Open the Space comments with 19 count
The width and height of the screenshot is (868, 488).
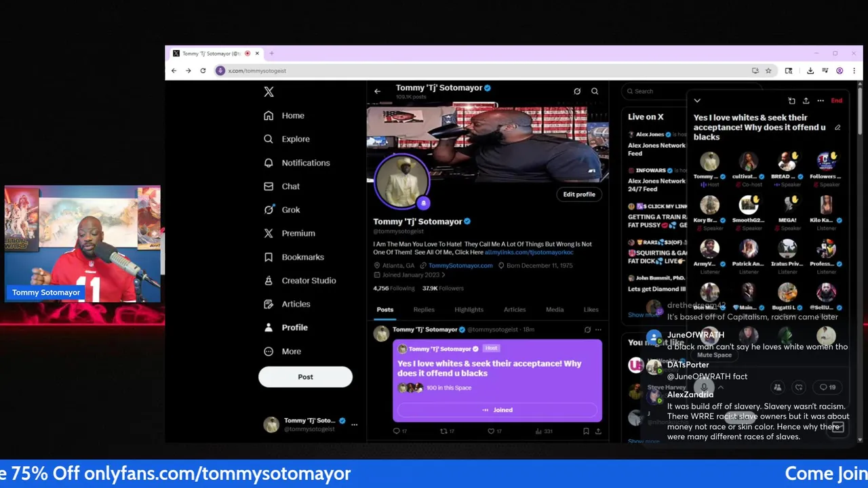click(828, 388)
